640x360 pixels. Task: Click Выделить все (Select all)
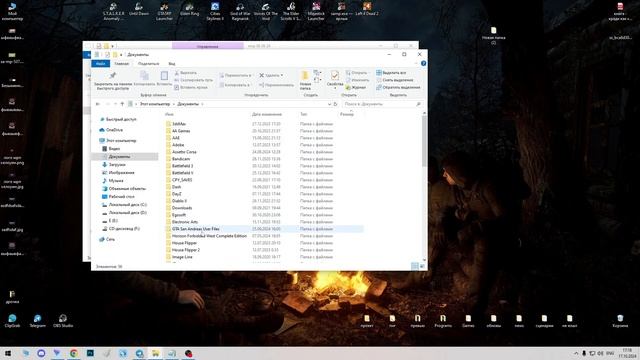(x=391, y=73)
